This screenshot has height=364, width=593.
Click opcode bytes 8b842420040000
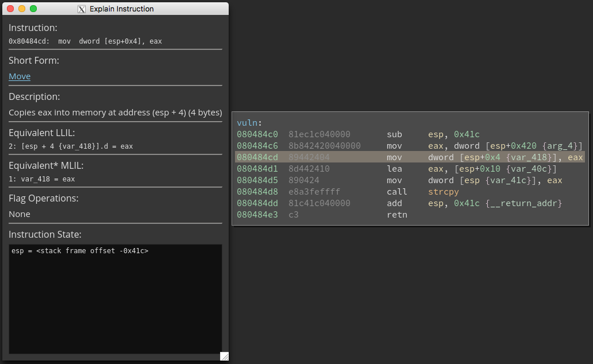pos(325,145)
